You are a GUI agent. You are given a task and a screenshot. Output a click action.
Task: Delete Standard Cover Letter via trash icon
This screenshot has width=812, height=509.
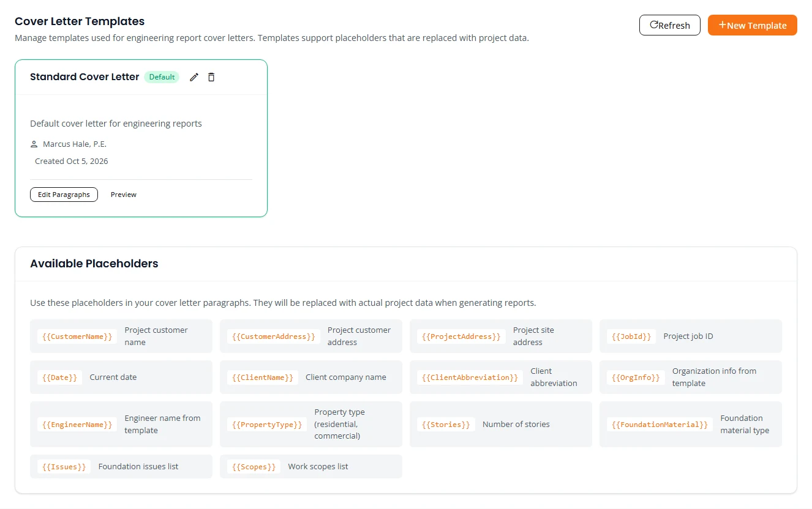tap(211, 77)
